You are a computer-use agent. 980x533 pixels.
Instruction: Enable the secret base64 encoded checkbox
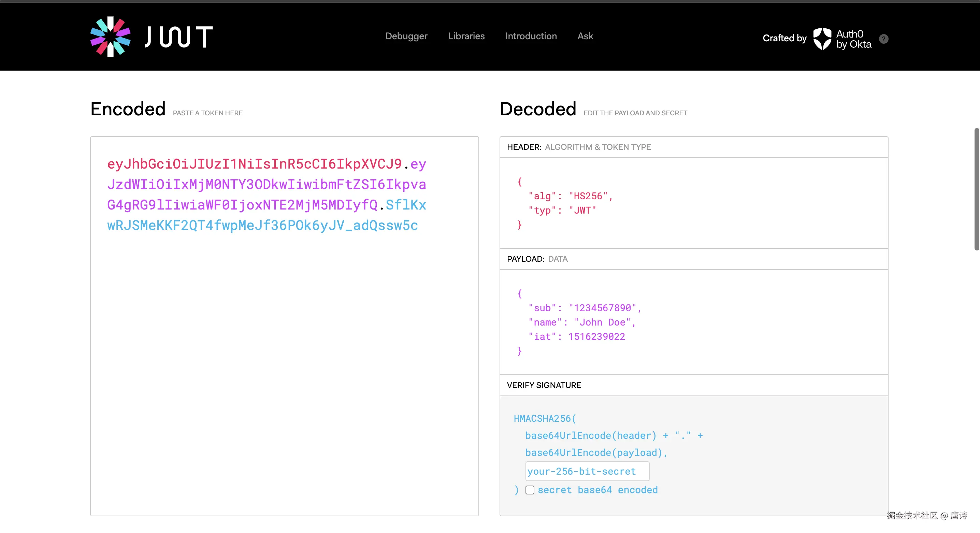(x=530, y=490)
